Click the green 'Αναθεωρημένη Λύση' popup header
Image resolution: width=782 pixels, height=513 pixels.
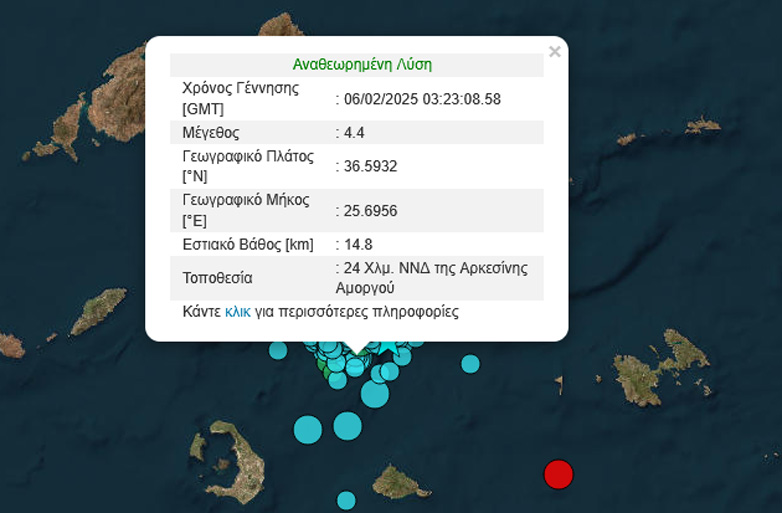362,64
